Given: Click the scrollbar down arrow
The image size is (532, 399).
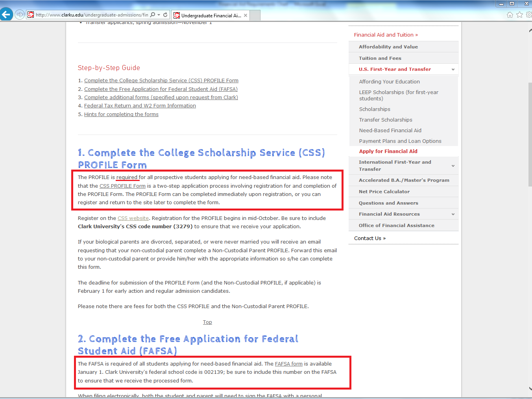Looking at the screenshot, I should [x=530, y=388].
